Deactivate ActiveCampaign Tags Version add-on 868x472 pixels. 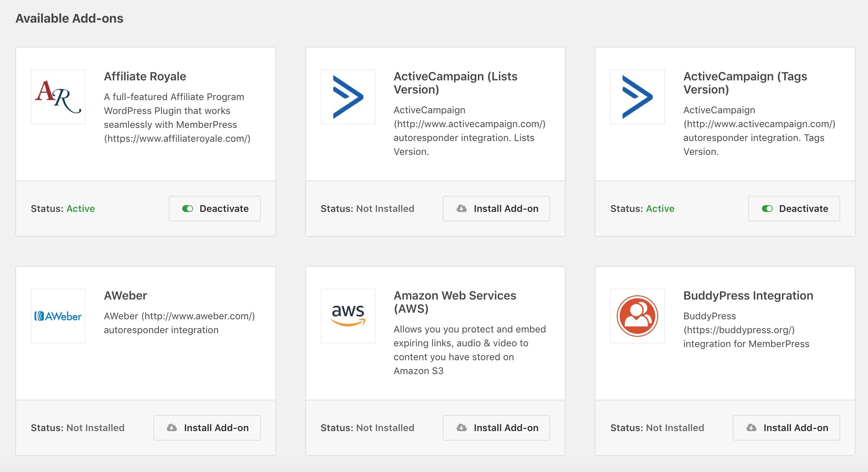tap(794, 209)
